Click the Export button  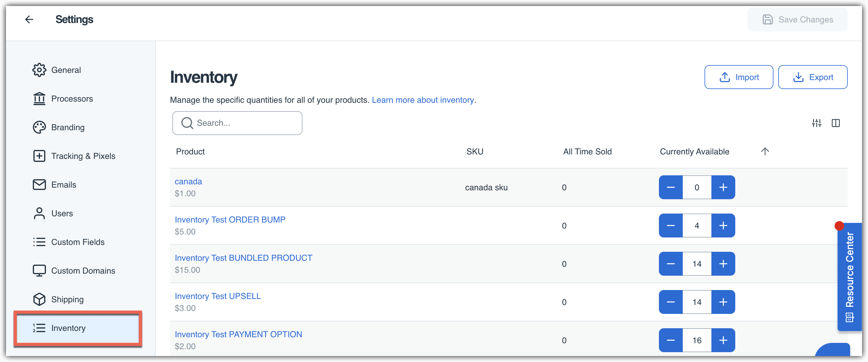click(x=813, y=77)
